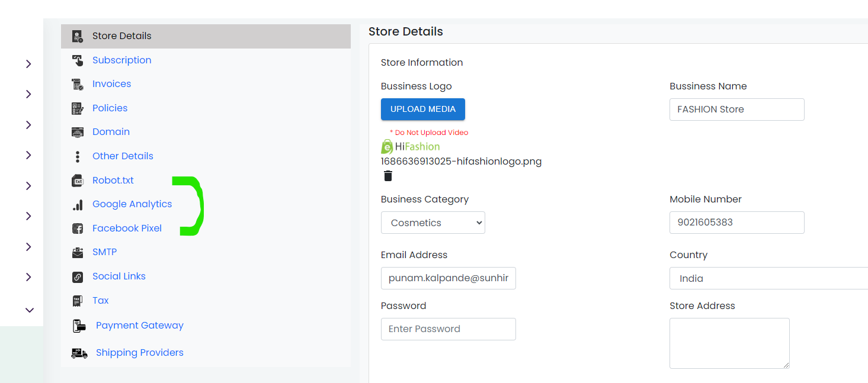
Task: Click the Bussiness Name field
Action: (737, 110)
